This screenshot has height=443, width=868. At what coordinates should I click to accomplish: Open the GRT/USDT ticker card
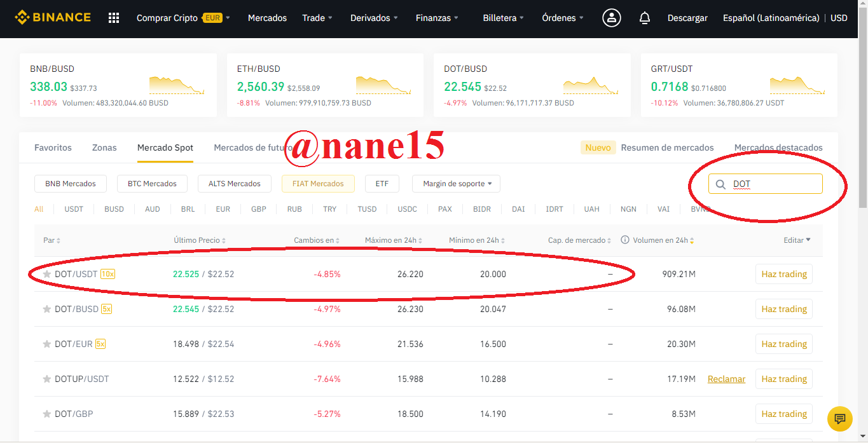click(x=739, y=85)
